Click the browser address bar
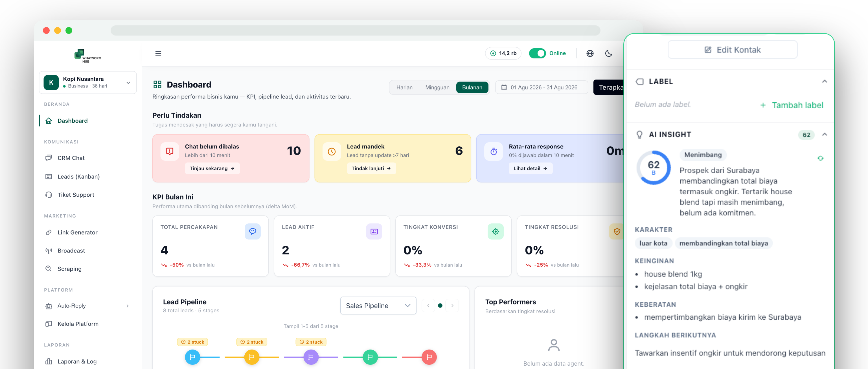 pos(355,30)
